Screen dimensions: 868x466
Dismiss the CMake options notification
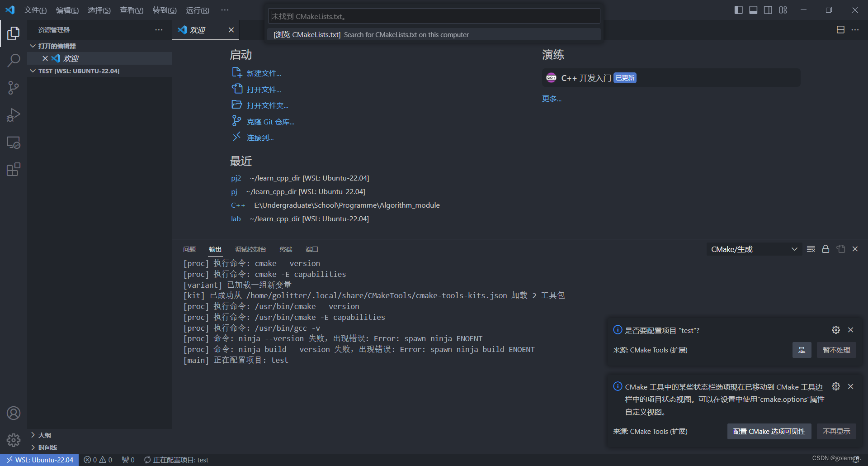click(850, 386)
